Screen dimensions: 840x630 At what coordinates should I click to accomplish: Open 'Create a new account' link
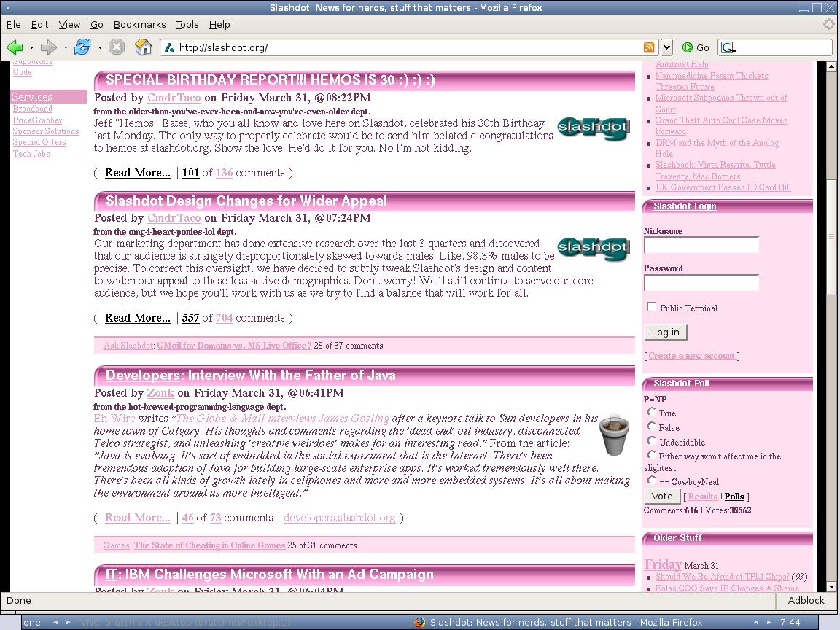click(691, 356)
